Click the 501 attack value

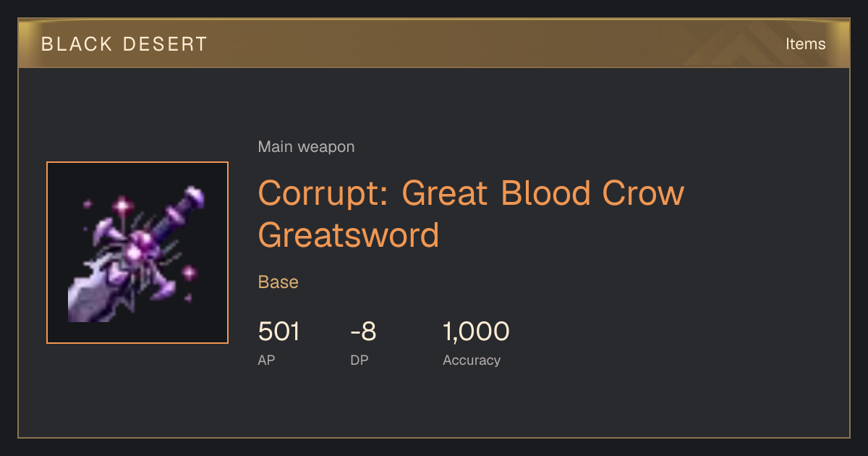[278, 332]
